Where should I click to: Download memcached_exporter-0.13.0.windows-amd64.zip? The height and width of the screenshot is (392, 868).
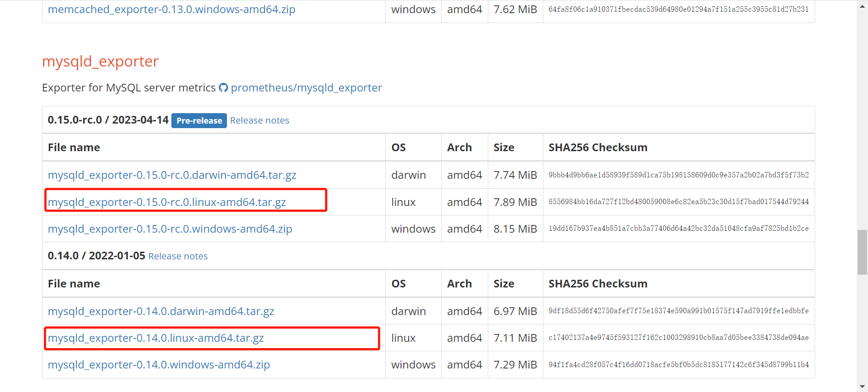[x=171, y=10]
